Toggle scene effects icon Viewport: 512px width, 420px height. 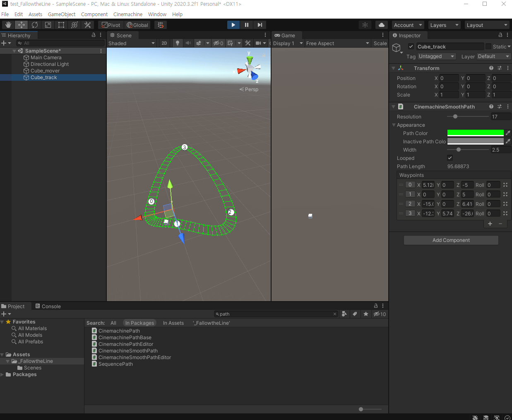(x=199, y=43)
